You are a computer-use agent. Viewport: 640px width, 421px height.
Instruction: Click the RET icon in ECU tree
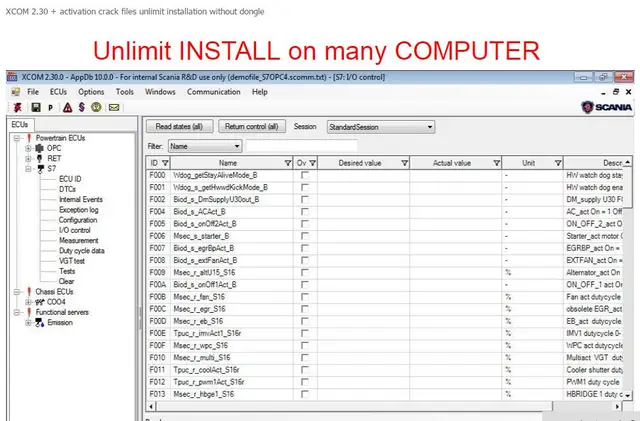tap(40, 158)
